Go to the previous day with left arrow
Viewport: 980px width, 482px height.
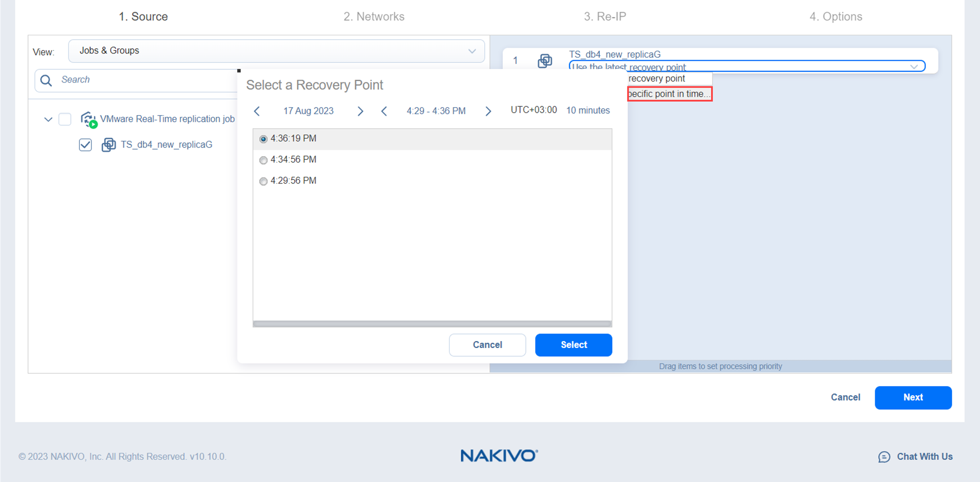click(257, 111)
